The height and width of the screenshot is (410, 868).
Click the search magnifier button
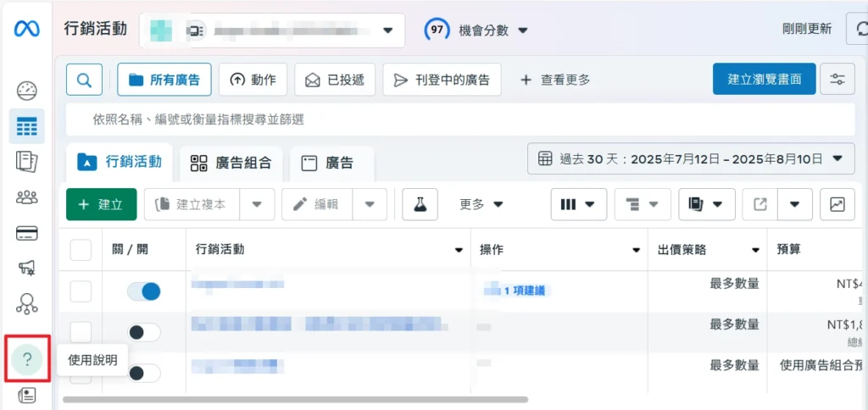pos(84,80)
